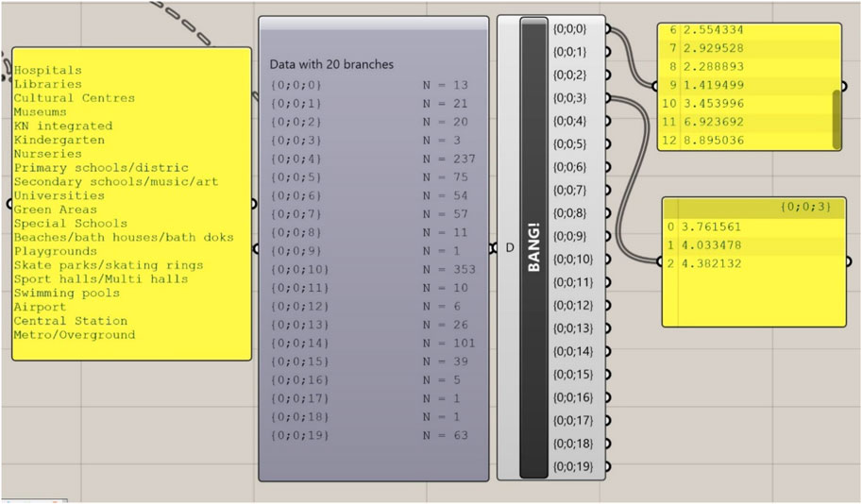
Task: Click the {0;0;3} header of the lower panel
Action: (x=805, y=208)
